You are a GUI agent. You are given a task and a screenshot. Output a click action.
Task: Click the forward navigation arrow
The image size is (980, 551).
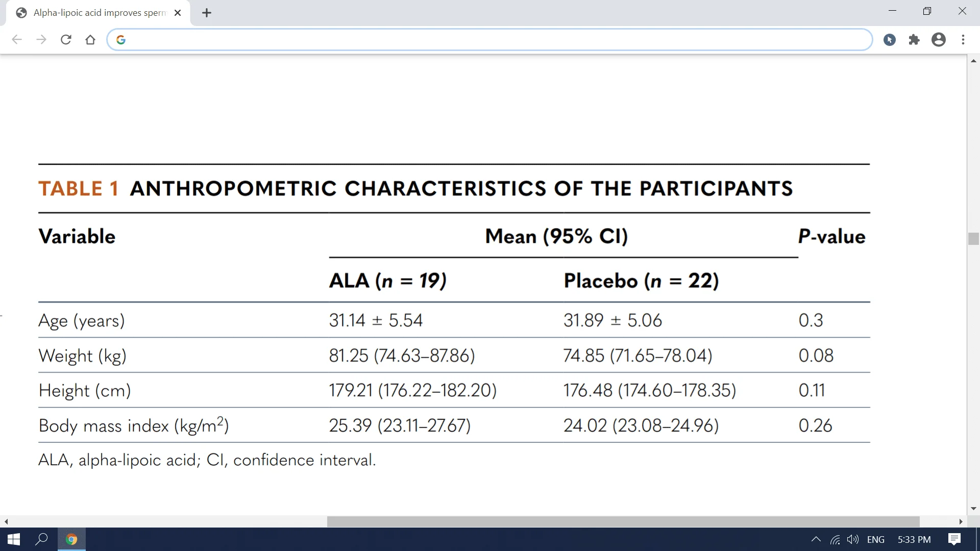tap(41, 40)
